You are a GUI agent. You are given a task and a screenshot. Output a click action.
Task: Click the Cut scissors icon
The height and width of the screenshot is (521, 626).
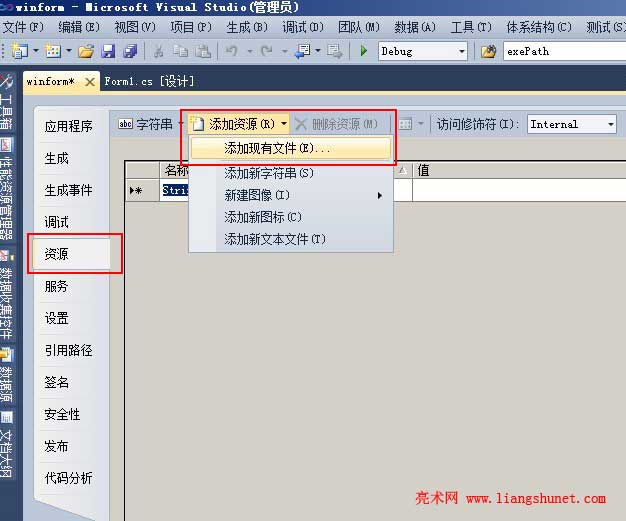coord(158,51)
